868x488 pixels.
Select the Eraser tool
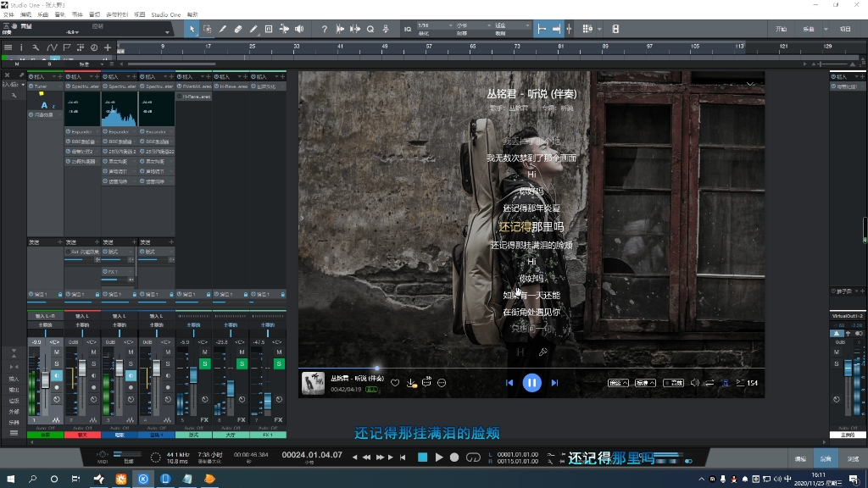[237, 28]
